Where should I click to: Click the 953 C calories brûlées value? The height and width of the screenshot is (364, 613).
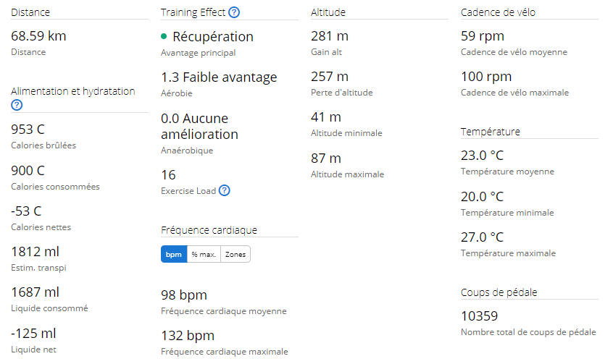pos(28,130)
